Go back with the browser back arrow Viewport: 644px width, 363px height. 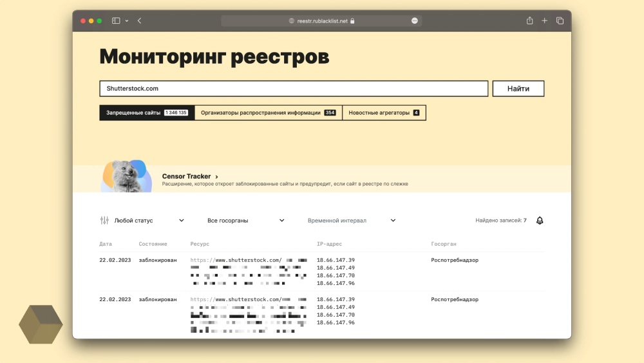(139, 21)
